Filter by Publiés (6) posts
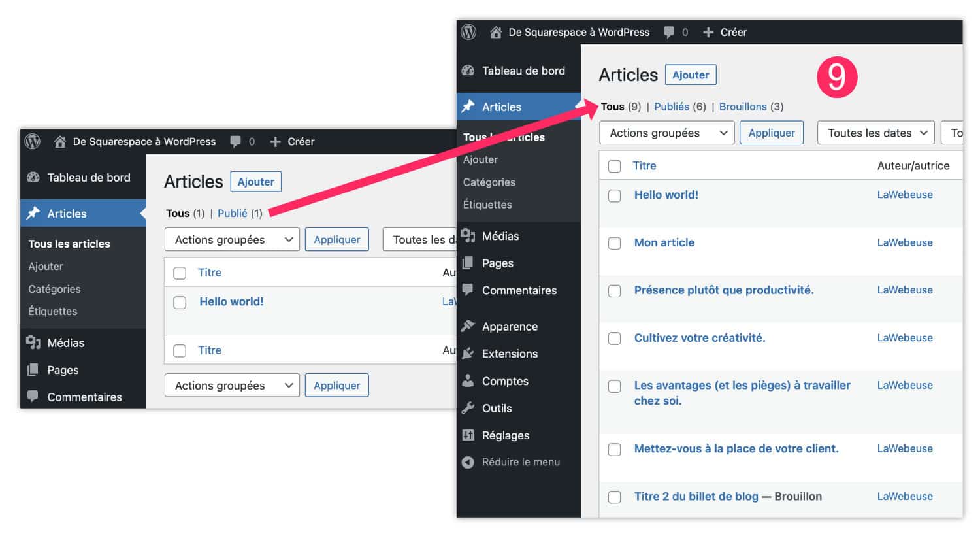 pos(680,107)
